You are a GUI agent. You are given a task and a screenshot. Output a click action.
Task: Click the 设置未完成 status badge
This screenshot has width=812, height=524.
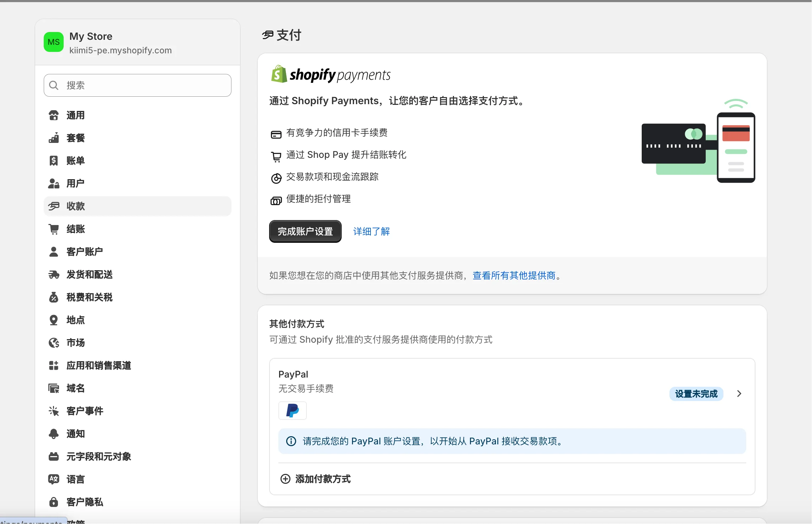click(x=696, y=394)
